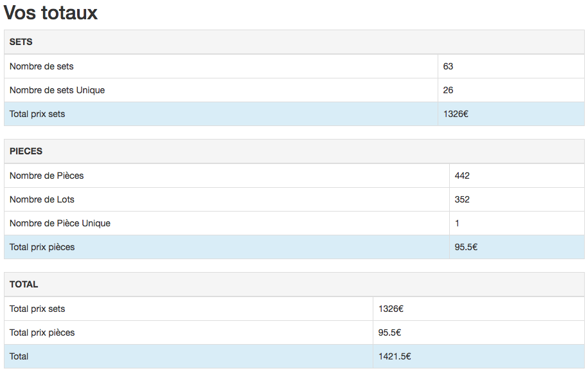The image size is (588, 373).
Task: Click the "Nombre de Pièces" row label
Action: [47, 176]
